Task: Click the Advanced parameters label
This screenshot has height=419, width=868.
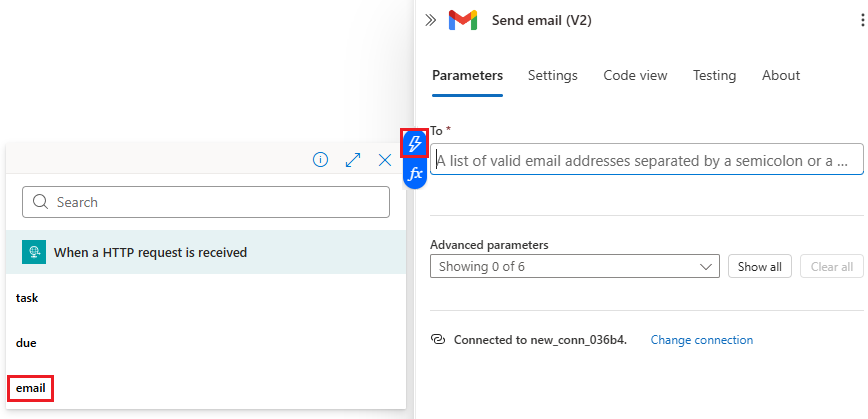Action: coord(489,245)
